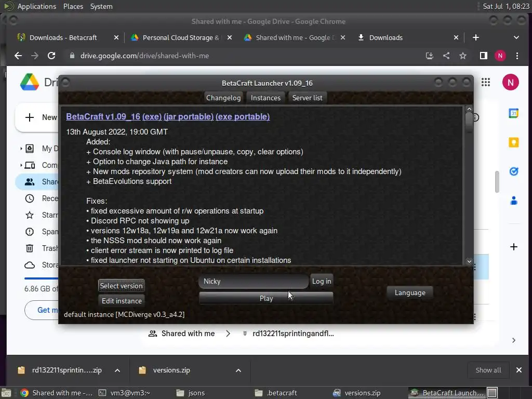The height and width of the screenshot is (399, 532).
Task: Click the Play button
Action: coord(266,298)
